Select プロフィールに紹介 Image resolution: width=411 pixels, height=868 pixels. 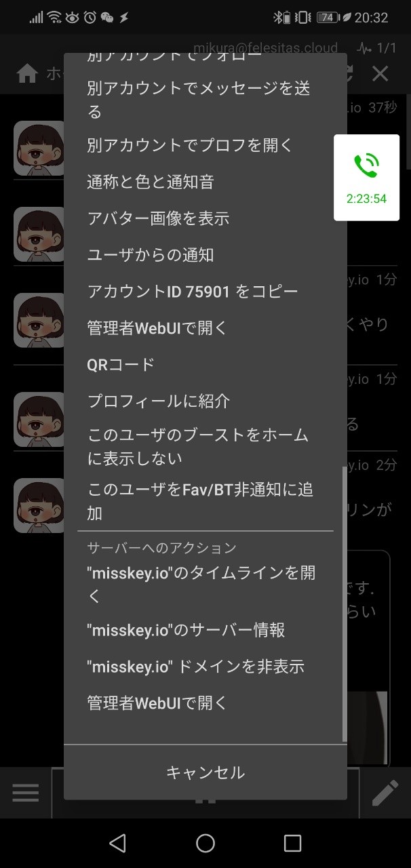[206, 401]
